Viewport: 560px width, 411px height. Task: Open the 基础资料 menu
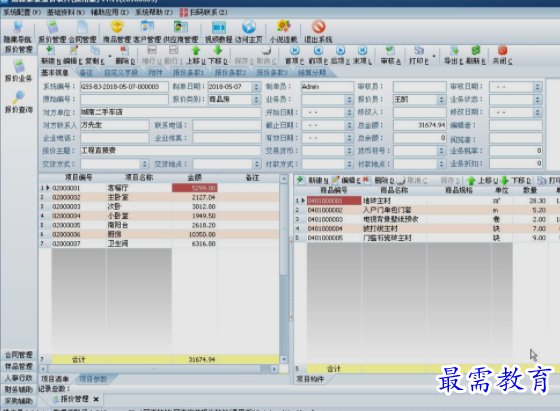click(x=66, y=12)
